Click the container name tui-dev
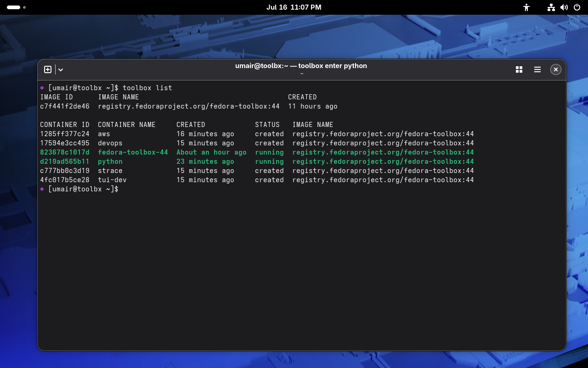Viewport: 588px width, 368px height. (x=112, y=180)
